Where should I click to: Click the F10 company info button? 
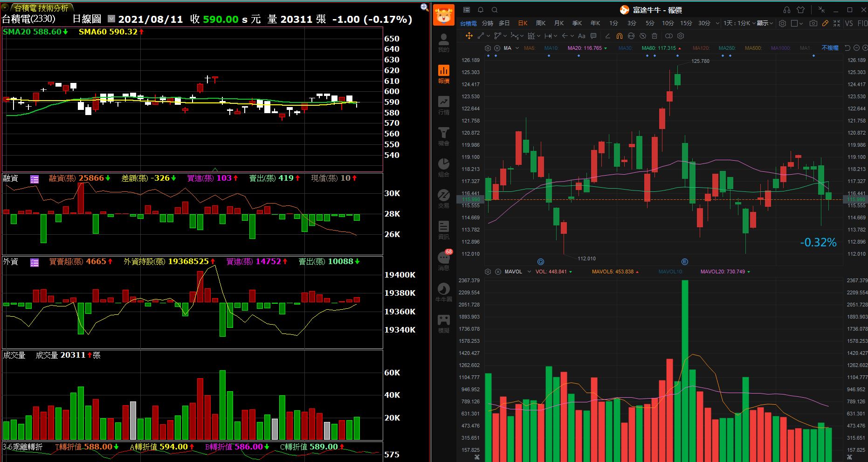click(x=862, y=23)
